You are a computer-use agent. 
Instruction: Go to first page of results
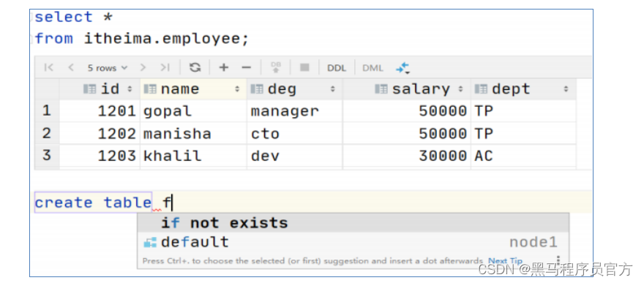(x=48, y=67)
